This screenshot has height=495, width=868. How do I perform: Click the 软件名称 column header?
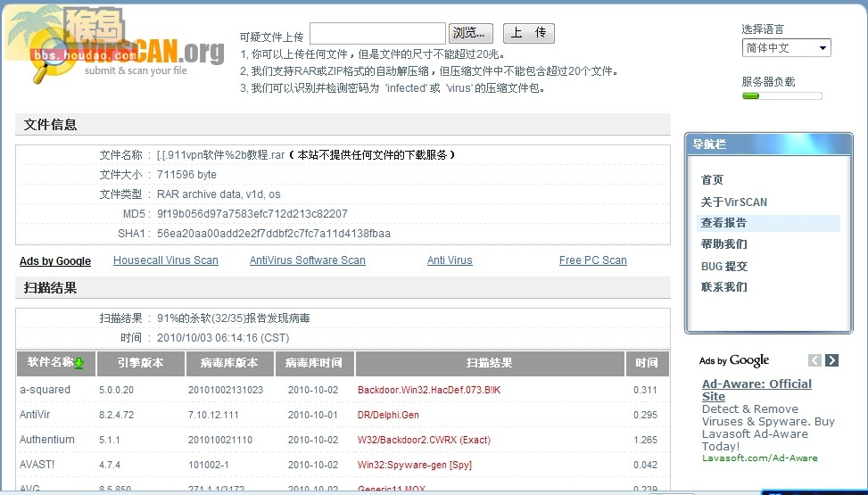tap(56, 363)
